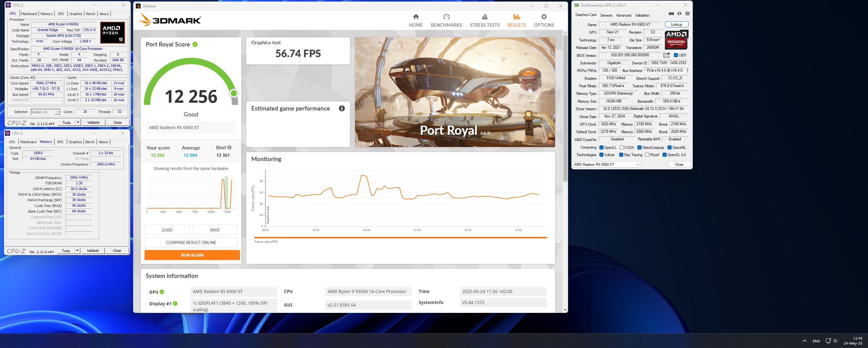
Task: Open the 3DMark HOME page icon
Action: 416,17
